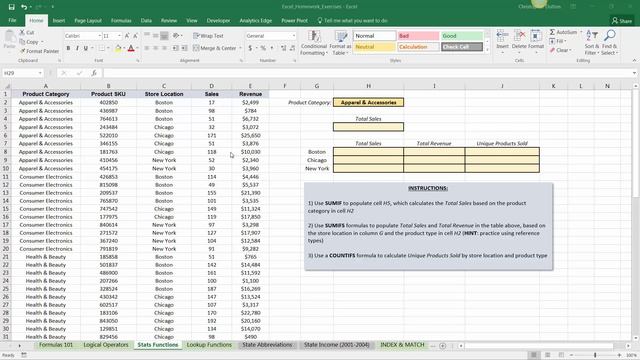The width and height of the screenshot is (640, 360).
Task: Open Format as Table gallery
Action: pos(340,43)
